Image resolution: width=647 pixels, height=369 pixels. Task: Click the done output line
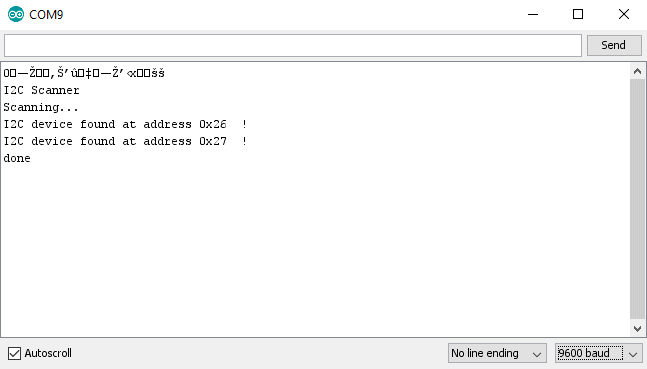(17, 158)
